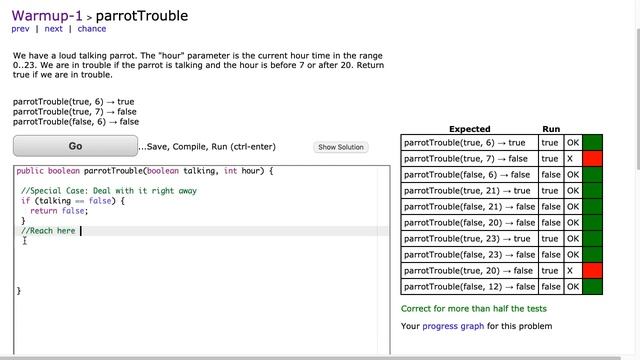Click the horizontal page scrollbar
Viewport: 640px width, 360px height.
pos(310,358)
